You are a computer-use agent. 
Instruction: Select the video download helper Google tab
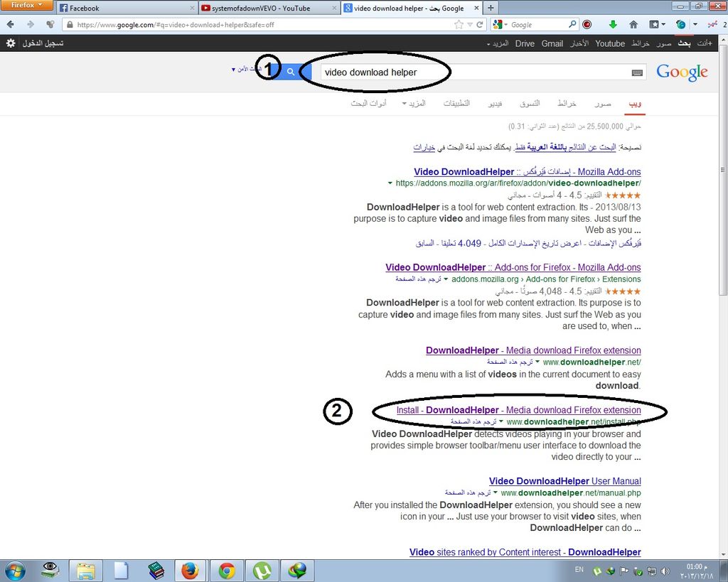point(412,8)
